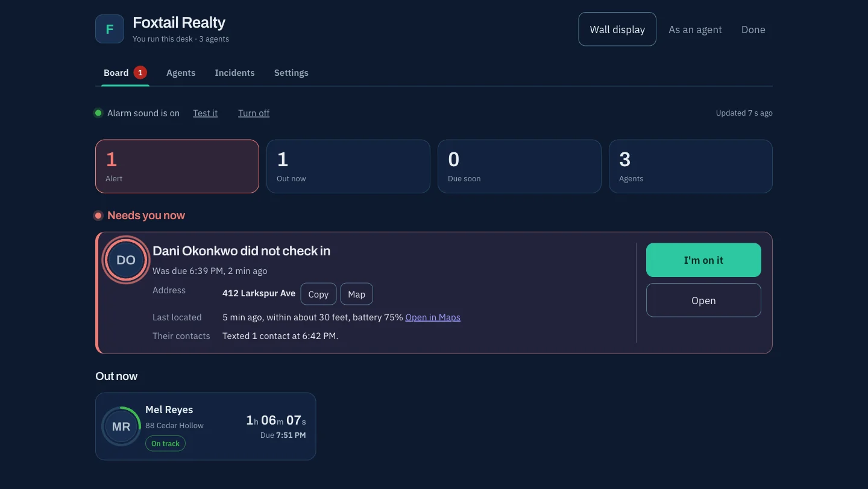Screen dimensions: 868x489
Task: Click the 'Updated 7 s ago' timestamp
Action: [744, 113]
